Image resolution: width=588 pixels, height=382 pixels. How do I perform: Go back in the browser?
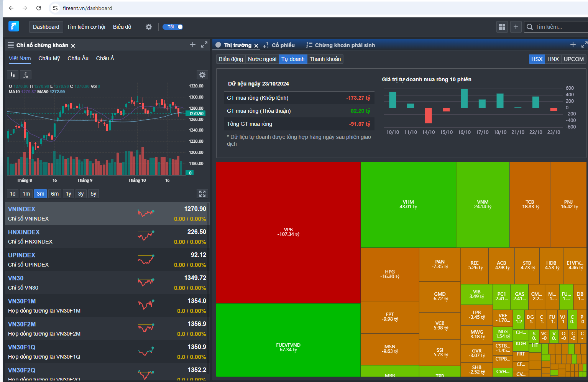click(x=11, y=8)
